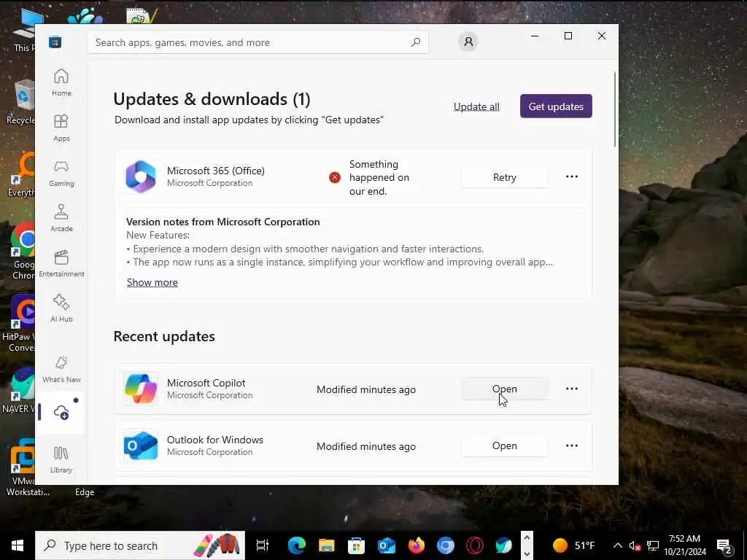This screenshot has height=560, width=747.
Task: Open Task View on the taskbar
Action: click(263, 545)
